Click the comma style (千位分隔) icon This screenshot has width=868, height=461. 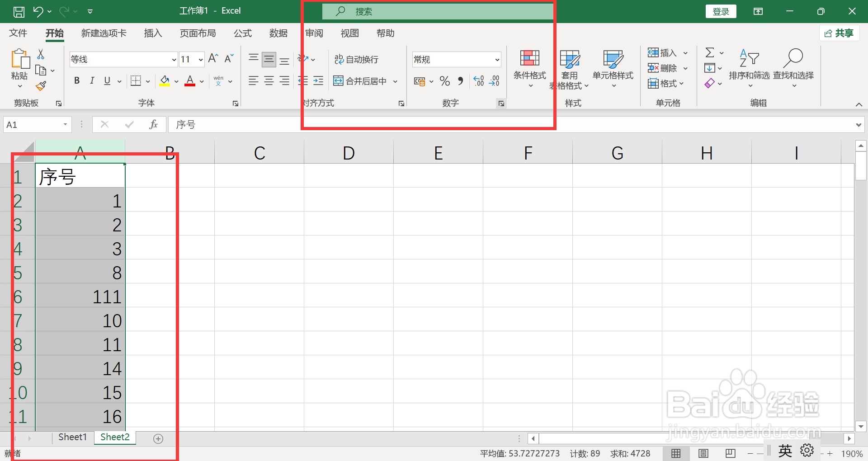pyautogui.click(x=460, y=80)
